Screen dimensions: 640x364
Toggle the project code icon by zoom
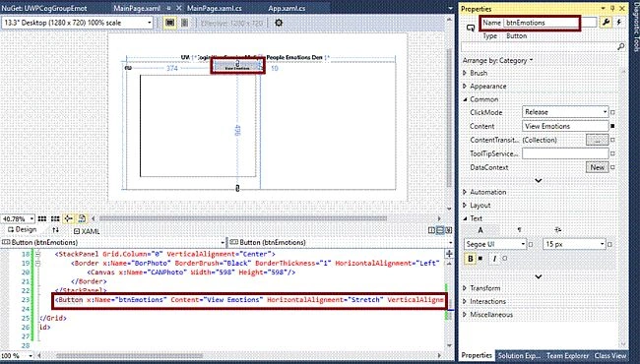(x=82, y=218)
